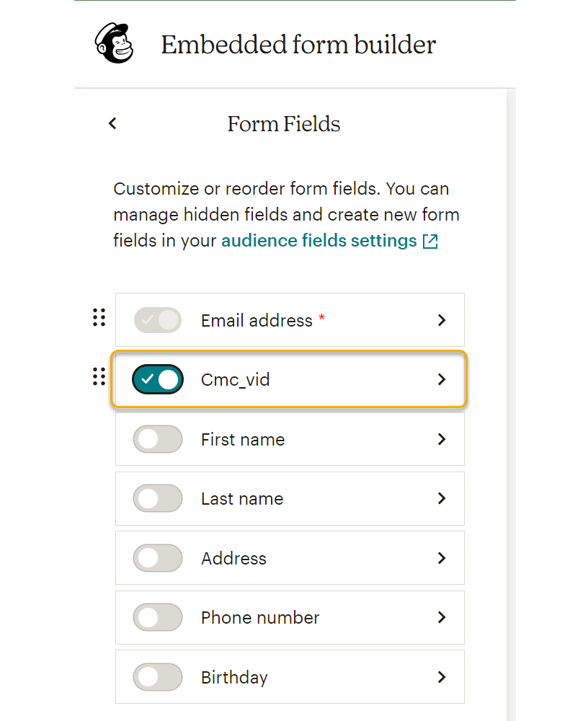Enable the Birthday field toggle
Image resolution: width=588 pixels, height=721 pixels.
[x=158, y=677]
